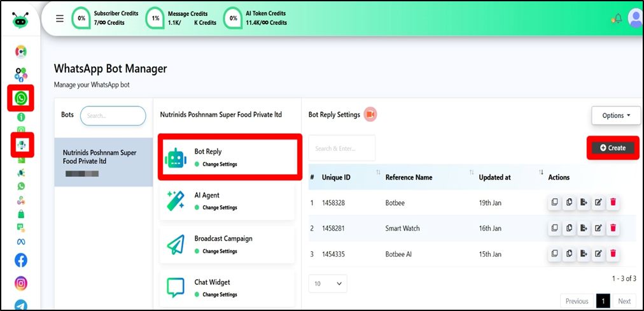Image resolution: width=644 pixels, height=311 pixels.
Task: Click the notification bell icon
Action: click(x=617, y=18)
